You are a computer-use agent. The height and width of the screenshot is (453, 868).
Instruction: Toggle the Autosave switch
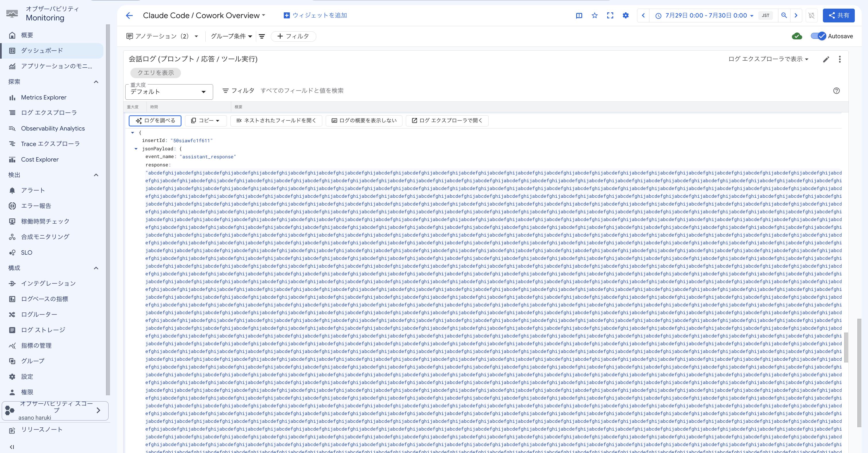coord(818,36)
